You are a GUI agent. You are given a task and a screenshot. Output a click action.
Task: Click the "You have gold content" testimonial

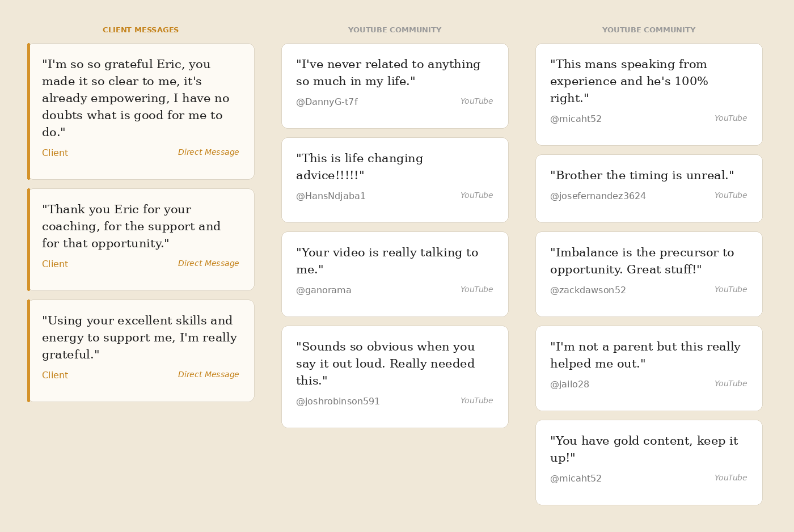[x=649, y=463]
